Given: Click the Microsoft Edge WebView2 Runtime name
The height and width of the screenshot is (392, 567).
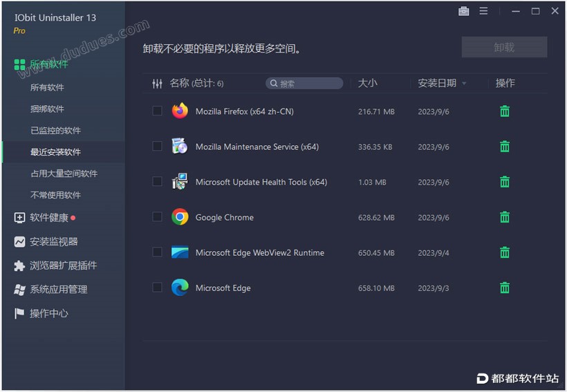Looking at the screenshot, I should (259, 253).
